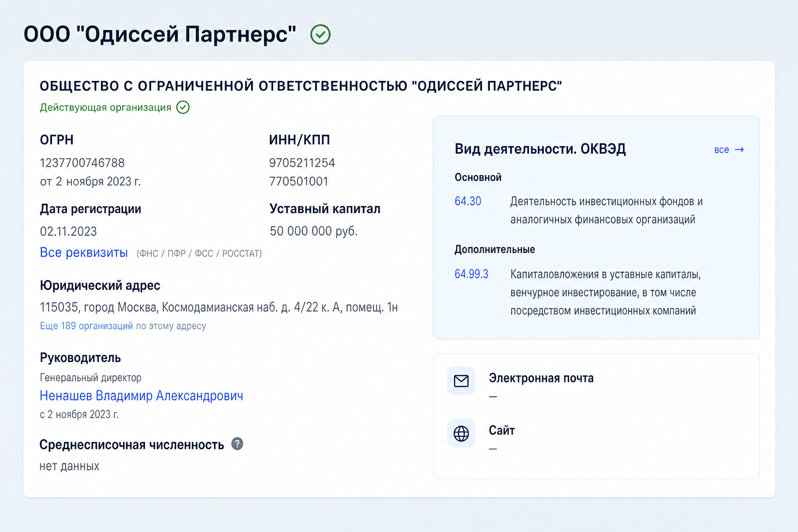Click the (ФНС / ПФР / ФСС / РОССТАТ) note
The height and width of the screenshot is (532, 798).
click(x=199, y=254)
